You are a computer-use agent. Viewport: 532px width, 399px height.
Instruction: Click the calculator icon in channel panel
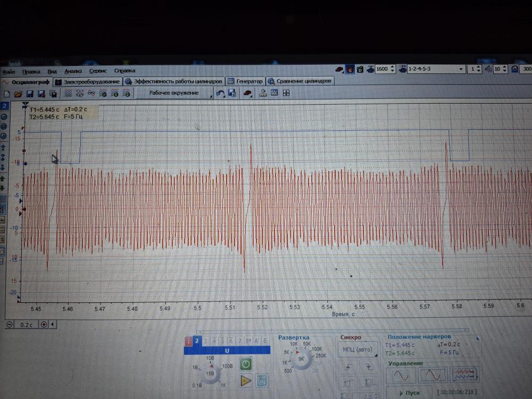262,380
